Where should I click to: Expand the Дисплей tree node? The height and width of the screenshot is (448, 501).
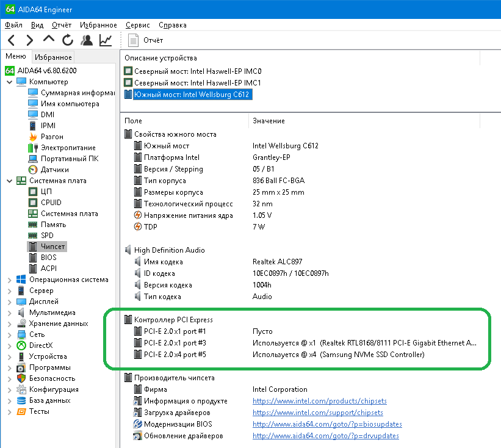10,302
